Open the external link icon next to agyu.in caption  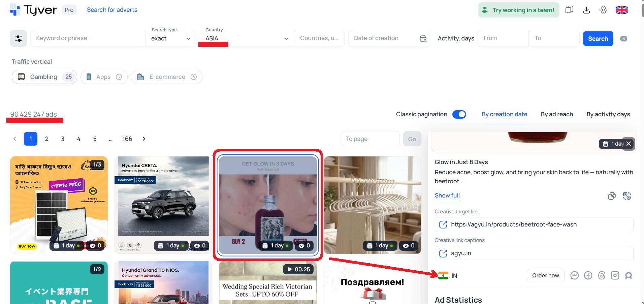click(x=443, y=253)
